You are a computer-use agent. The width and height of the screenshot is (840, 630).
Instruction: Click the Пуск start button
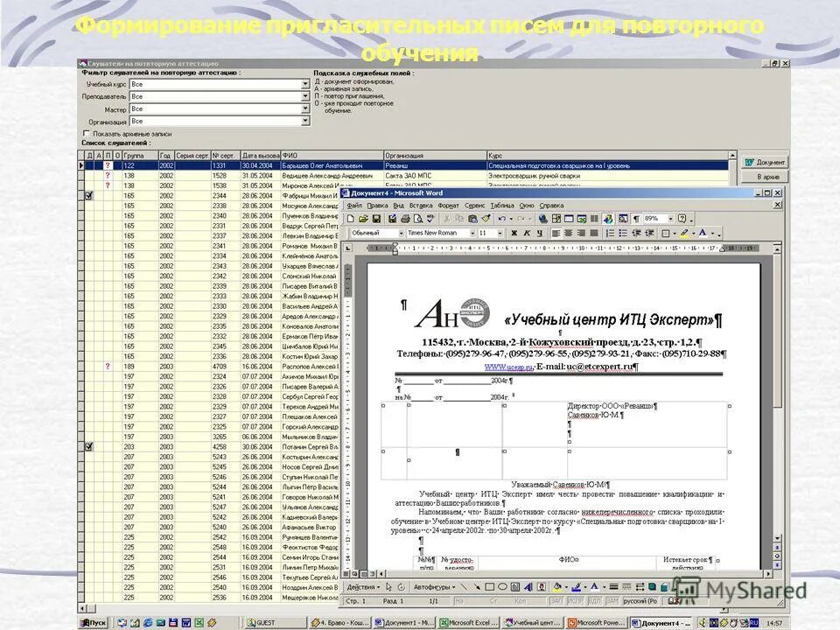[x=94, y=622]
